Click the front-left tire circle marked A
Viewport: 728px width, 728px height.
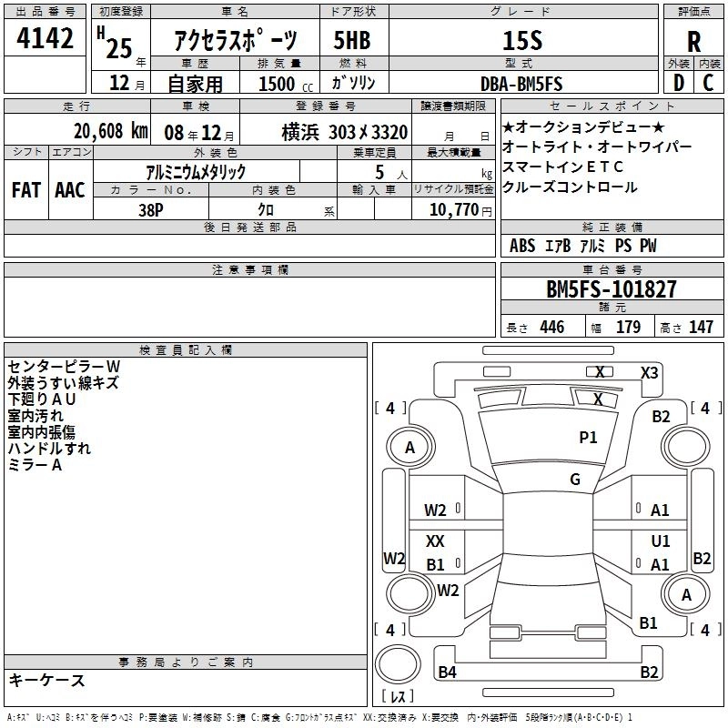pyautogui.click(x=409, y=447)
